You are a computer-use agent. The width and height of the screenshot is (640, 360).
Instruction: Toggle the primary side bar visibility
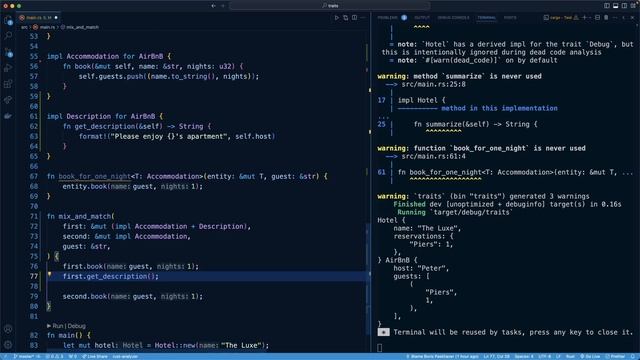coord(607,6)
